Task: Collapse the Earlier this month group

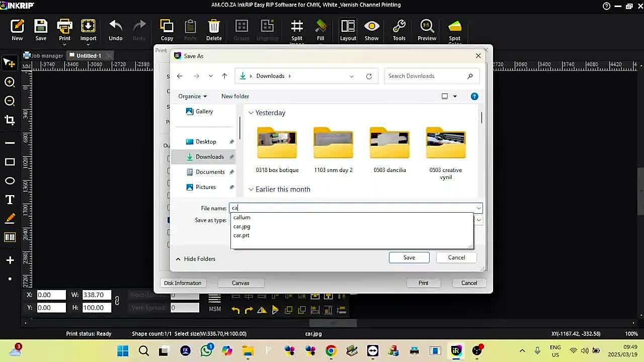Action: point(251,190)
